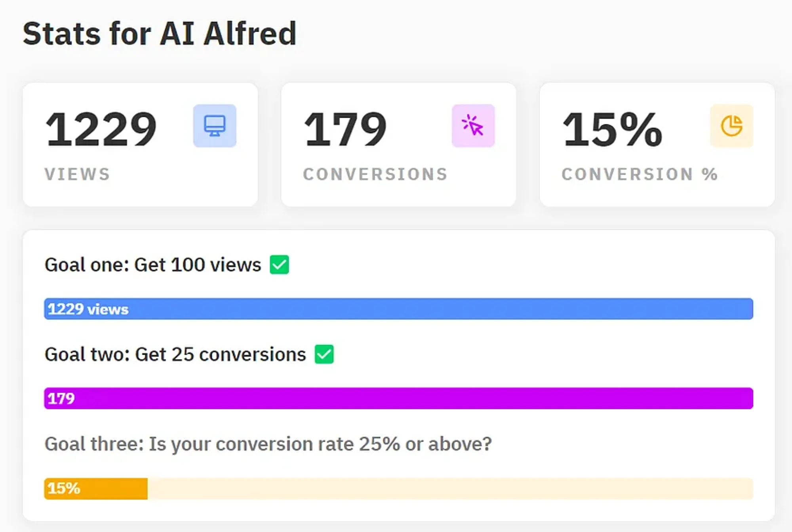The image size is (792, 532).
Task: Select the CONVERSION % label
Action: click(640, 174)
